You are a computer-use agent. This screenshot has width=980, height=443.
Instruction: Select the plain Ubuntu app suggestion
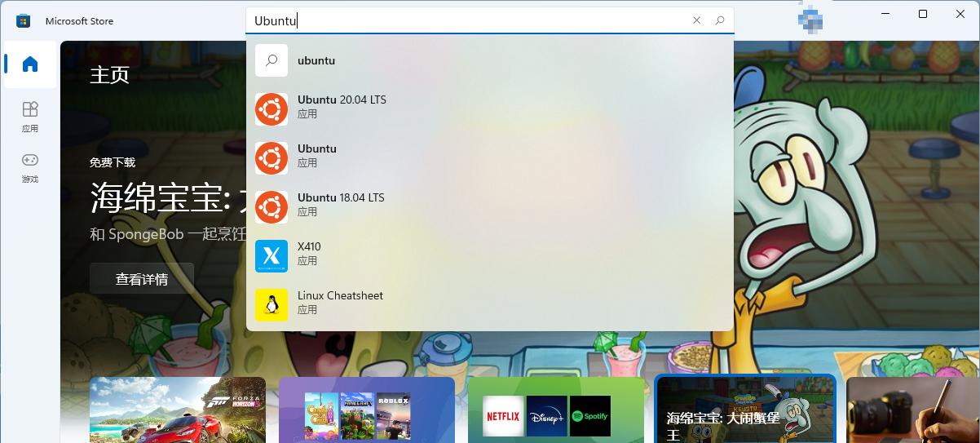(317, 148)
